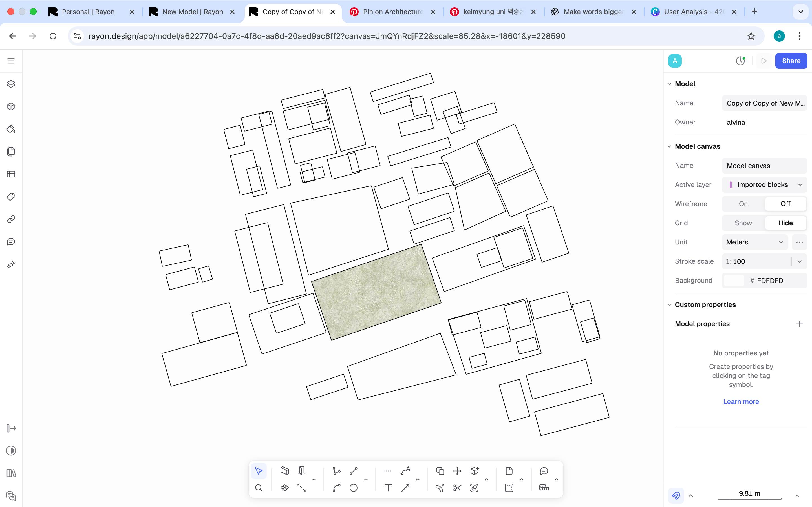Open the measure tape tool
The width and height of the screenshot is (812, 507).
(544, 488)
